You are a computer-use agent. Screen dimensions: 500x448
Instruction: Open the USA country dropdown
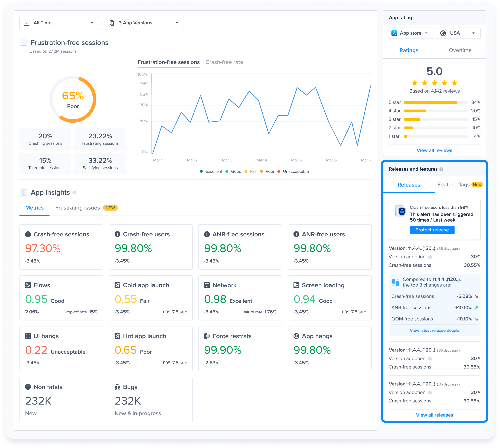pyautogui.click(x=458, y=33)
